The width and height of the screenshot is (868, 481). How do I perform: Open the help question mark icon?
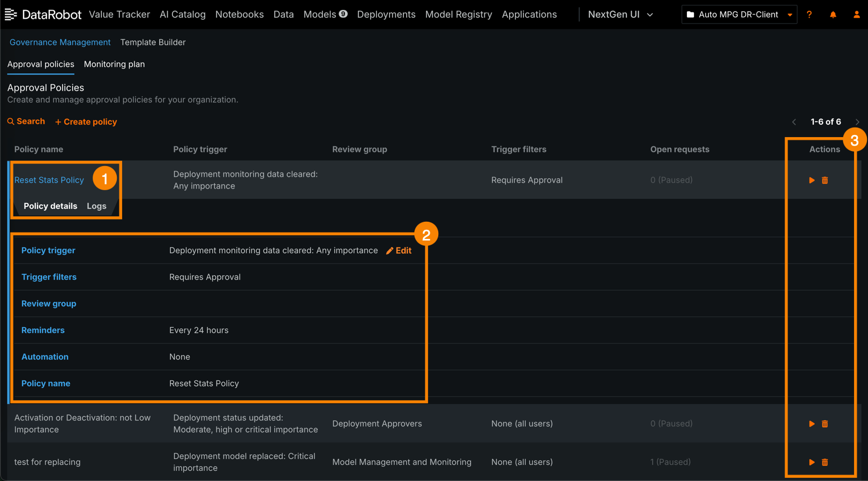(809, 14)
